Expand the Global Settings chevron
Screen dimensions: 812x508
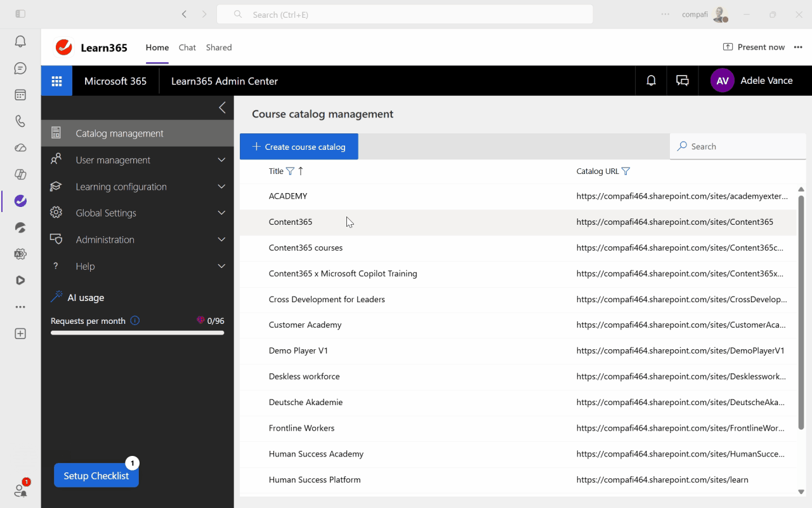(221, 213)
